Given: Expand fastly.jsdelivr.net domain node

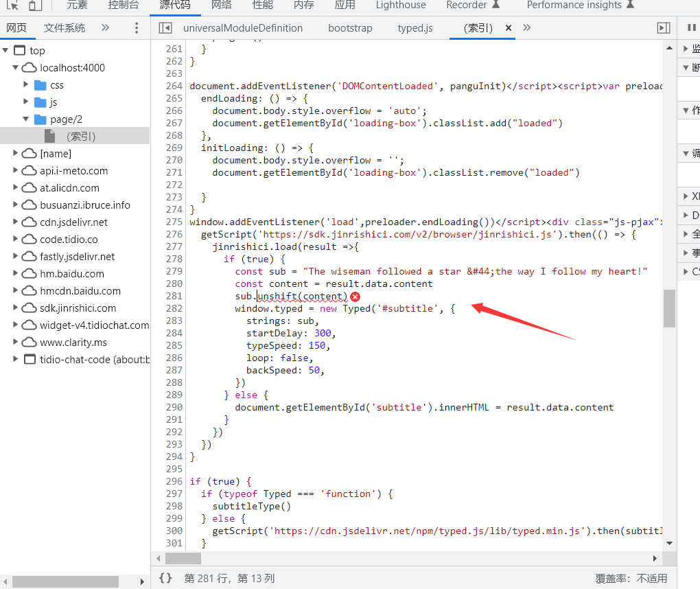Looking at the screenshot, I should coord(16,256).
